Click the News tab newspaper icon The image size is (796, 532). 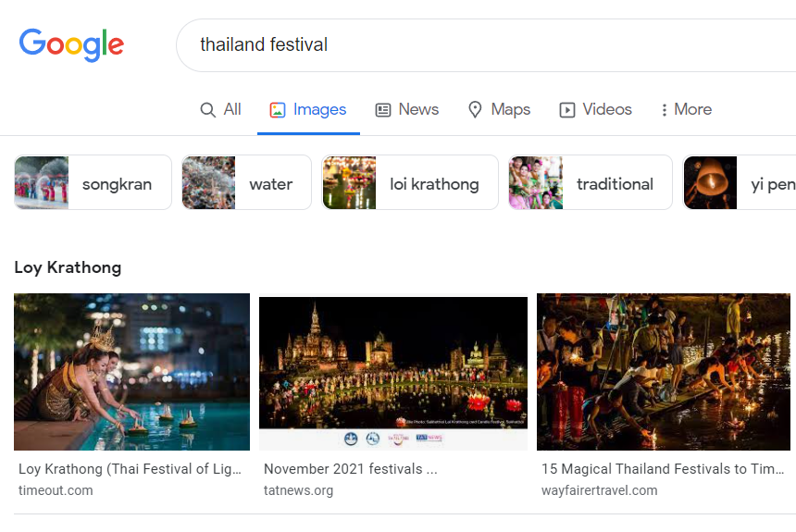pyautogui.click(x=383, y=110)
